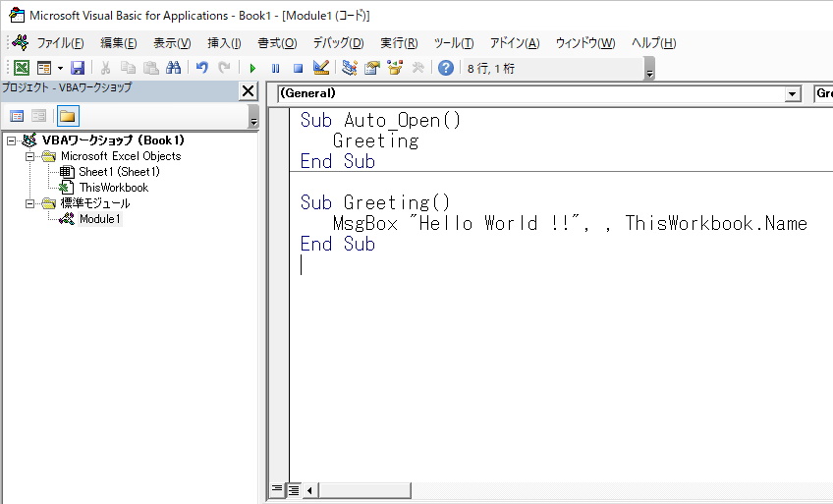Open the procedure dropdown at right edge
833x504 pixels.
823,93
